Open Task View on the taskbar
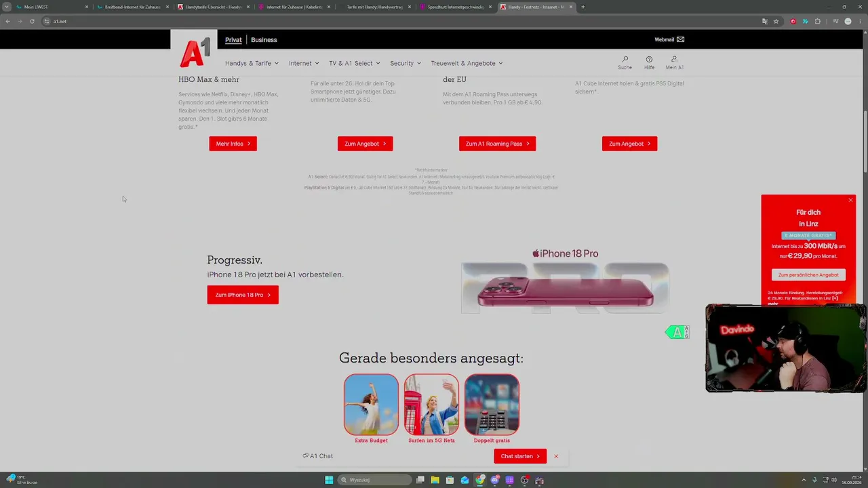The width and height of the screenshot is (868, 488). coord(420,480)
